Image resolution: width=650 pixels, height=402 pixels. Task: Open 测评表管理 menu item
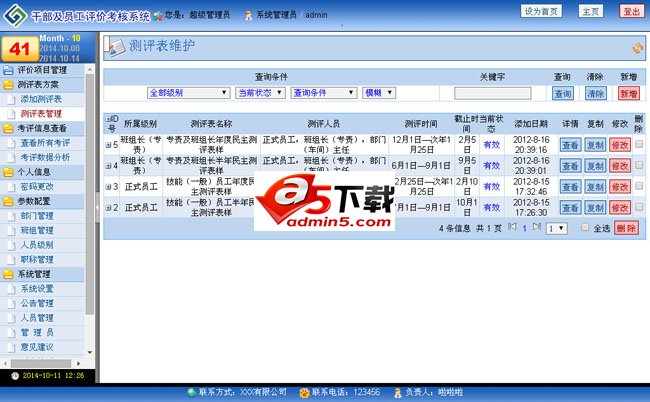click(41, 114)
